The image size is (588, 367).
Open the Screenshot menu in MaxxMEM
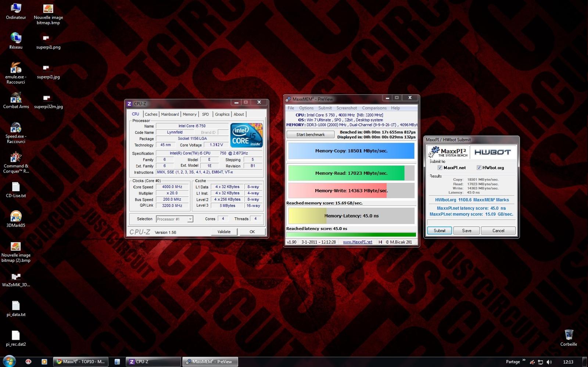pyautogui.click(x=347, y=108)
